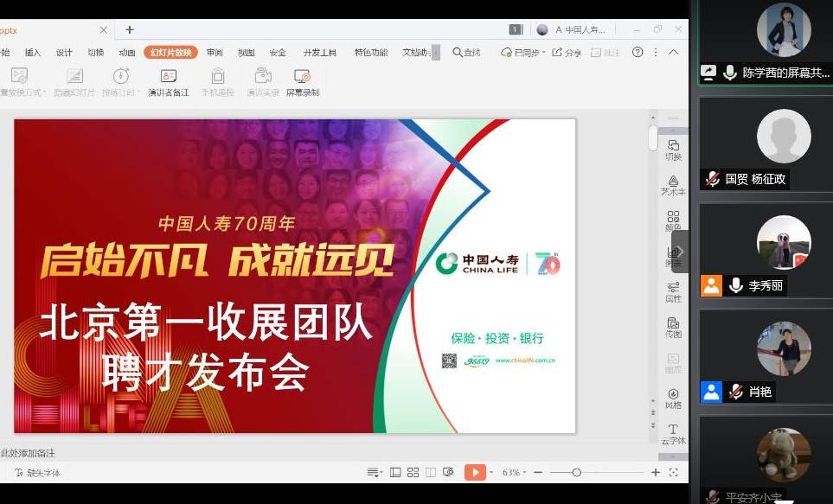Collapse the ribbon with the up chevron
The width and height of the screenshot is (833, 504).
point(674,53)
